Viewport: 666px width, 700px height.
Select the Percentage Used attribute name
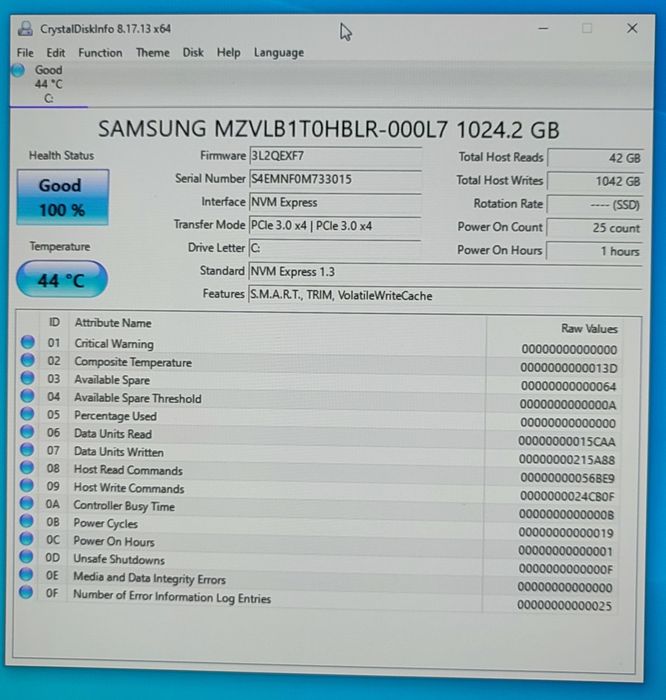click(x=115, y=416)
